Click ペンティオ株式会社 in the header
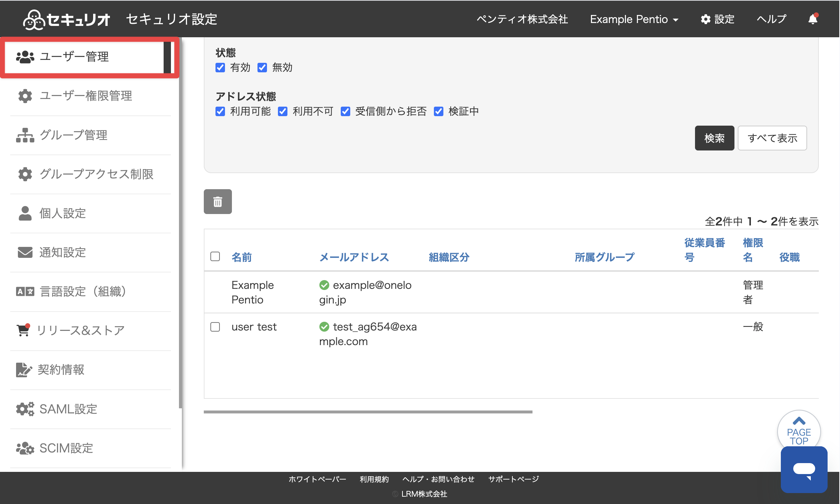The image size is (840, 504). (x=522, y=19)
